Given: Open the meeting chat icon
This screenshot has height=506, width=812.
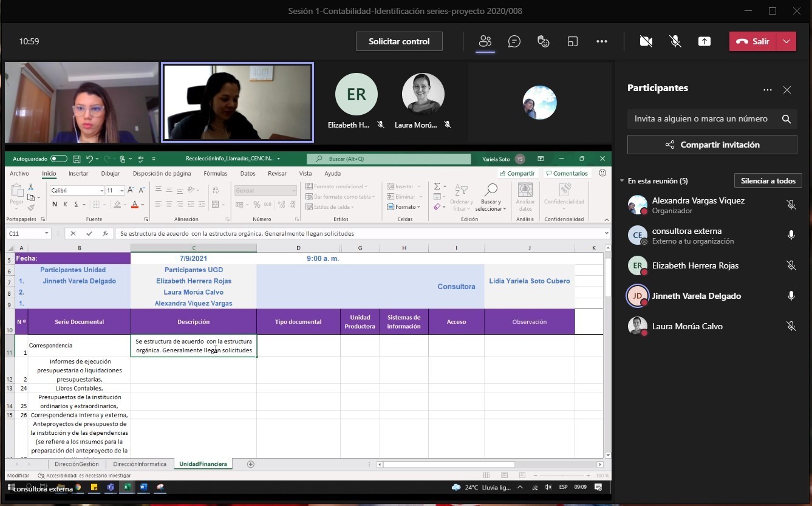Looking at the screenshot, I should pyautogui.click(x=514, y=41).
